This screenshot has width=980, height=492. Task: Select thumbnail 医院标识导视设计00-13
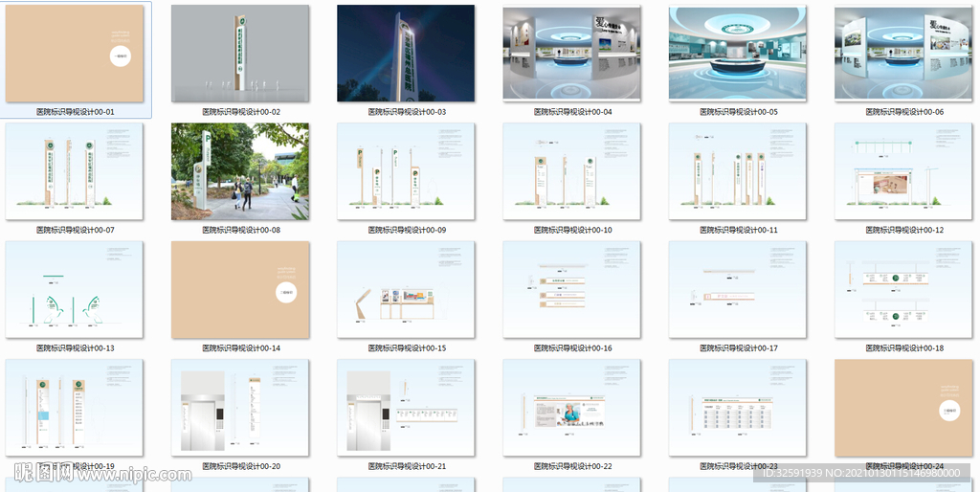[x=75, y=290]
